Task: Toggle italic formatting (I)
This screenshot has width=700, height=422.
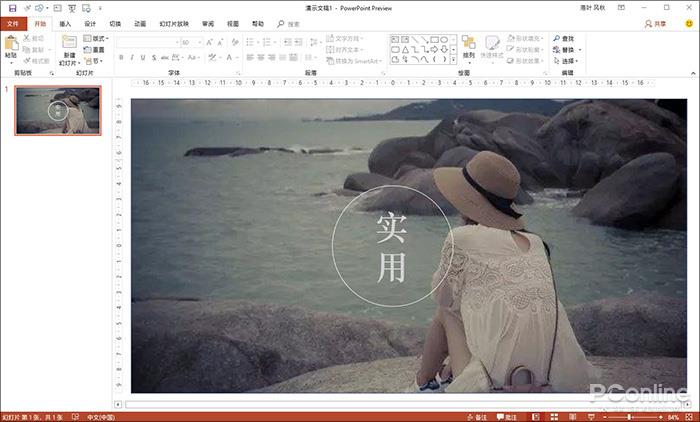Action: (132, 58)
